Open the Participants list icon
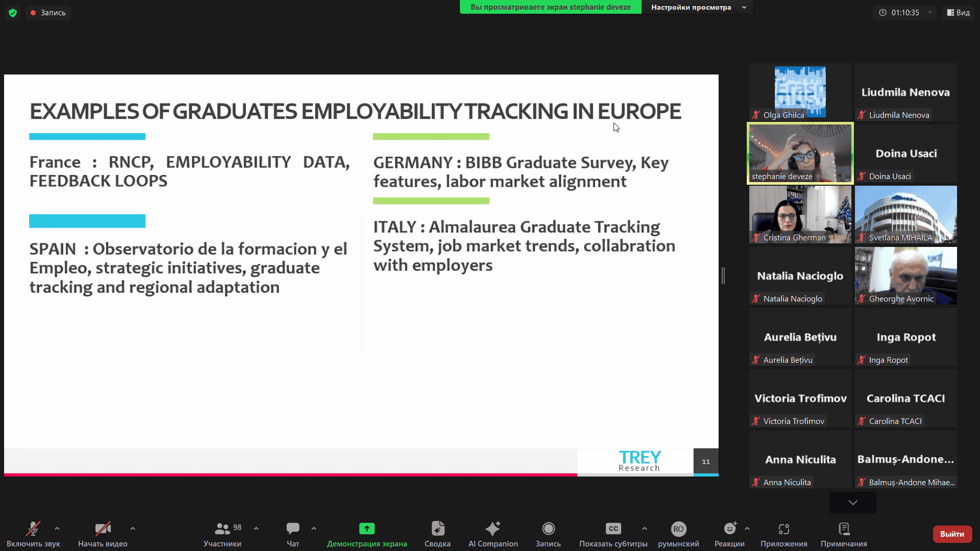The width and height of the screenshot is (980, 551). click(223, 529)
